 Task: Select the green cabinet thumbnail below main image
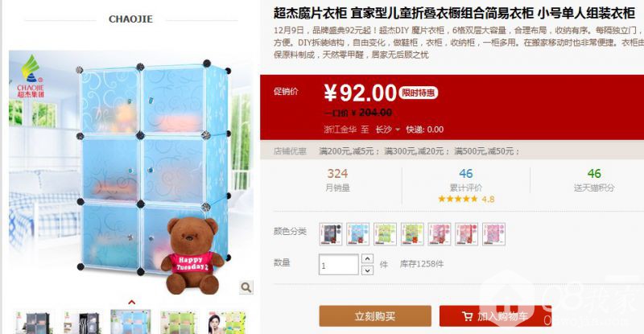179,323
